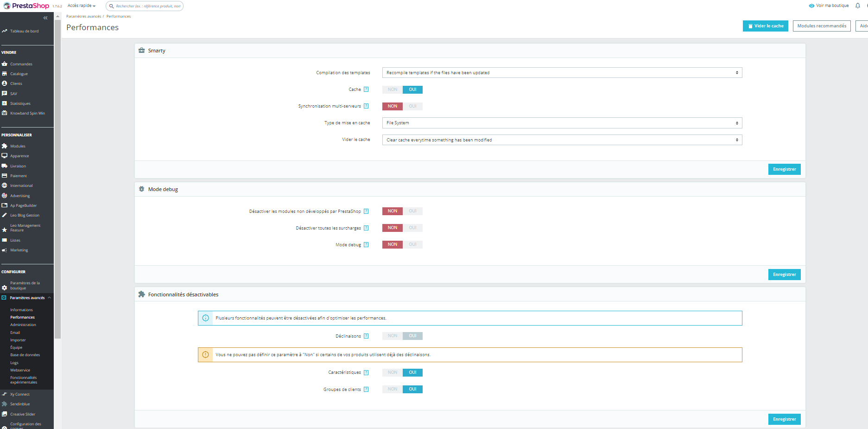The image size is (868, 429).
Task: Open Email submenu item
Action: 15,333
